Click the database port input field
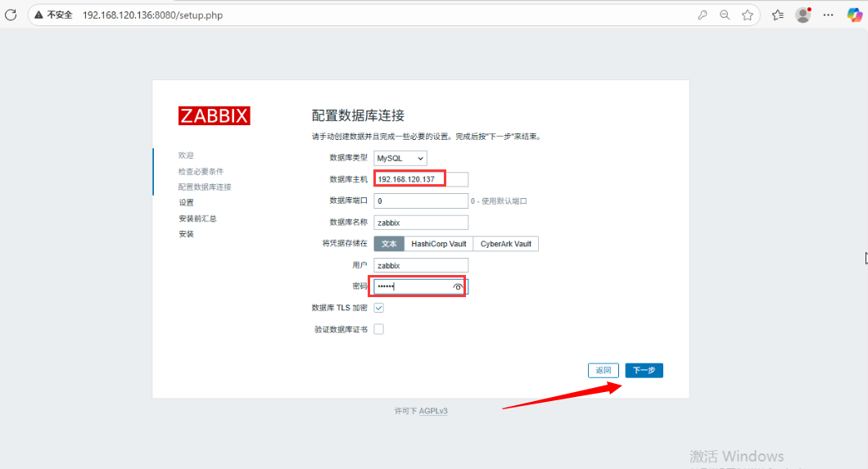The width and height of the screenshot is (868, 469). 421,201
